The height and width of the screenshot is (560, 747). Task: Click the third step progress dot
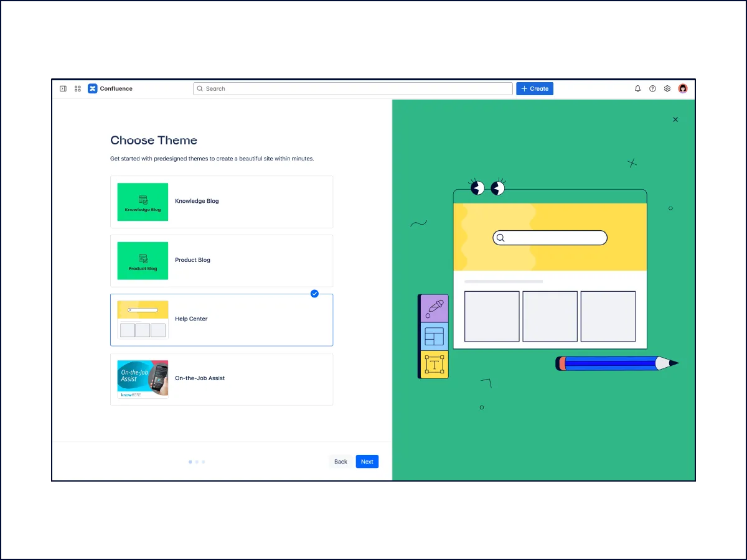pos(204,462)
